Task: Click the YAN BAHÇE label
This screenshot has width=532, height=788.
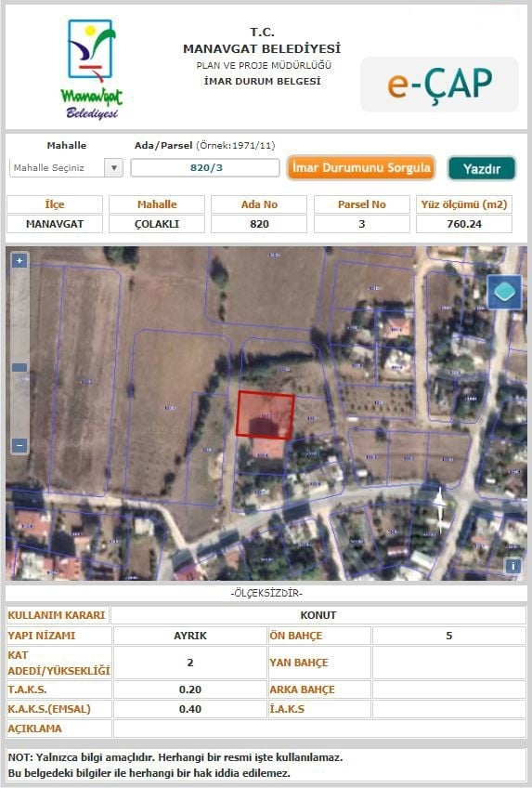Action: pos(299,663)
